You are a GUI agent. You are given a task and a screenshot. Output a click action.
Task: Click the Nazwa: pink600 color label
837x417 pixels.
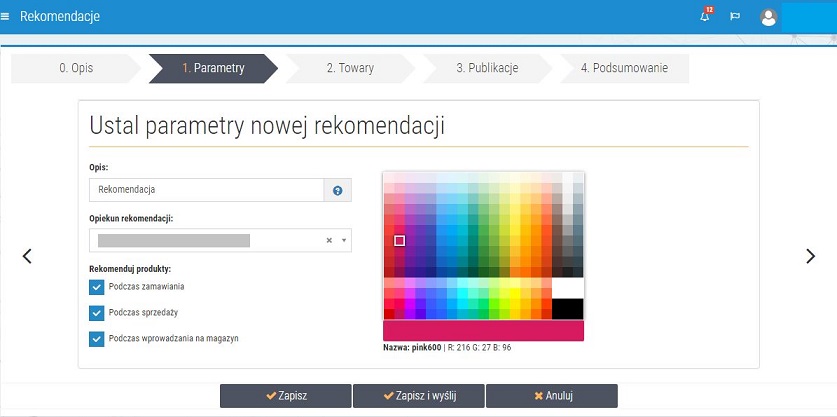click(x=412, y=348)
